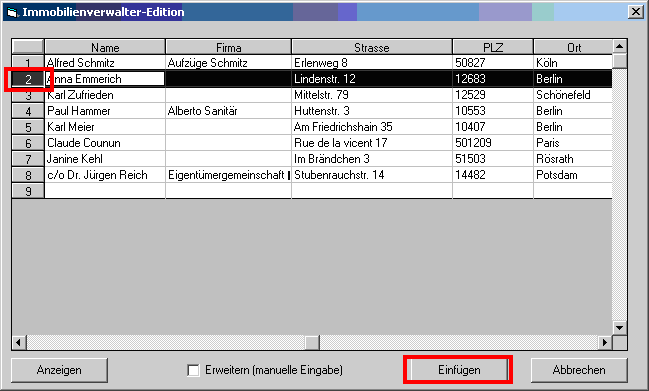Click the PLZ cell '10553'

point(493,111)
